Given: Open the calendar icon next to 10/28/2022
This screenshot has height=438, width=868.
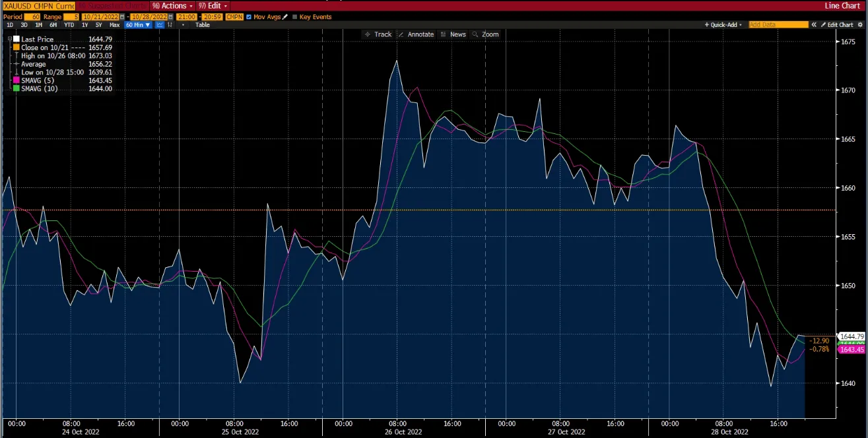Looking at the screenshot, I should tap(170, 16).
